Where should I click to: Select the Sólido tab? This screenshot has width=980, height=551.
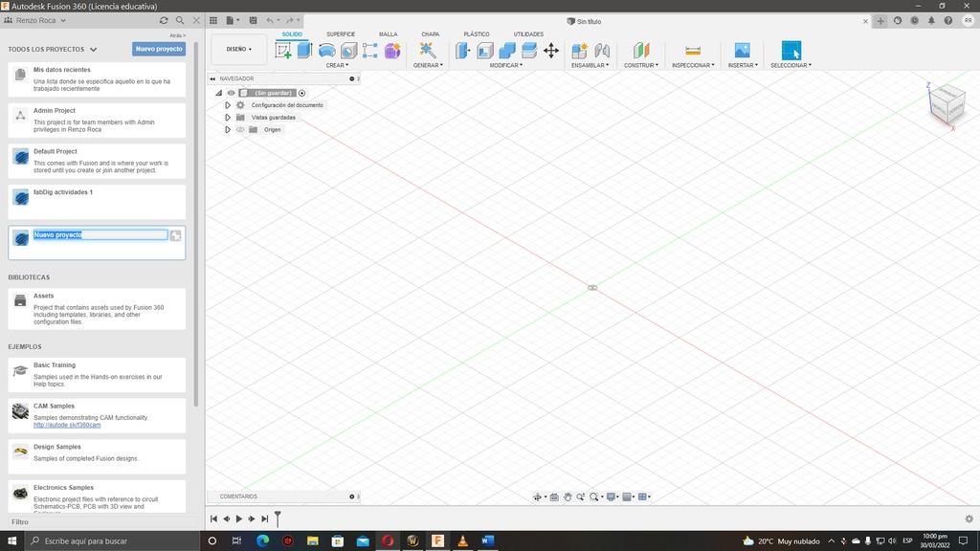pyautogui.click(x=292, y=34)
